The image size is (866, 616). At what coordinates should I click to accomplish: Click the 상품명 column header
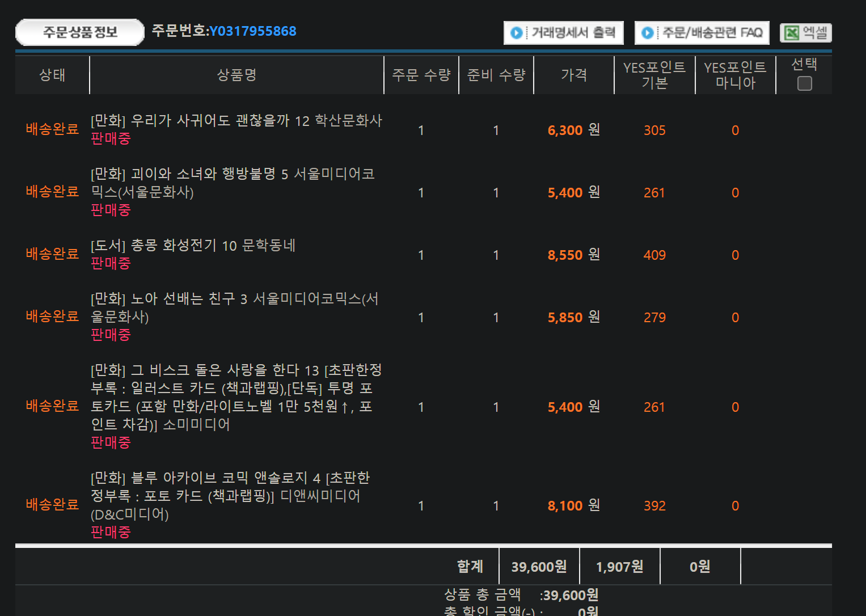click(x=236, y=75)
